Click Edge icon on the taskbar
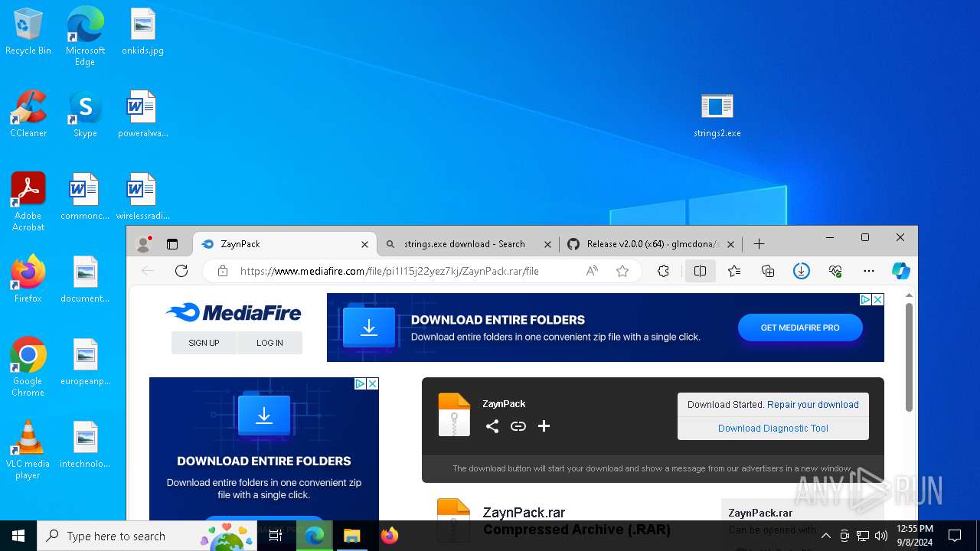This screenshot has width=980, height=551. 315,536
